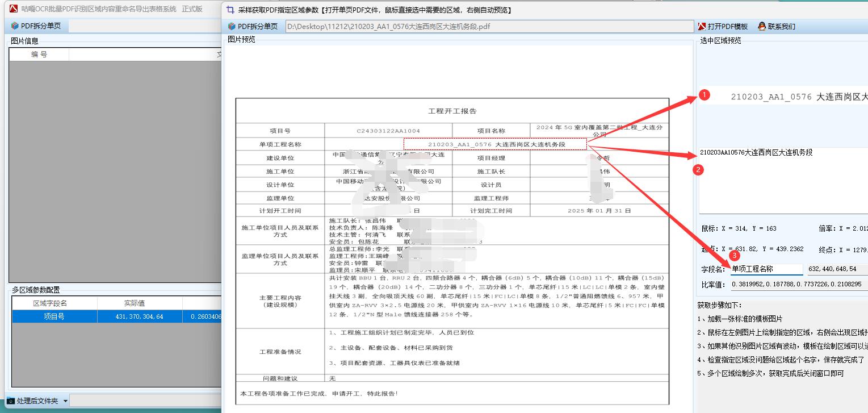Select the 项目号 row in the region parameter list
This screenshot has height=413, width=868.
[x=116, y=316]
